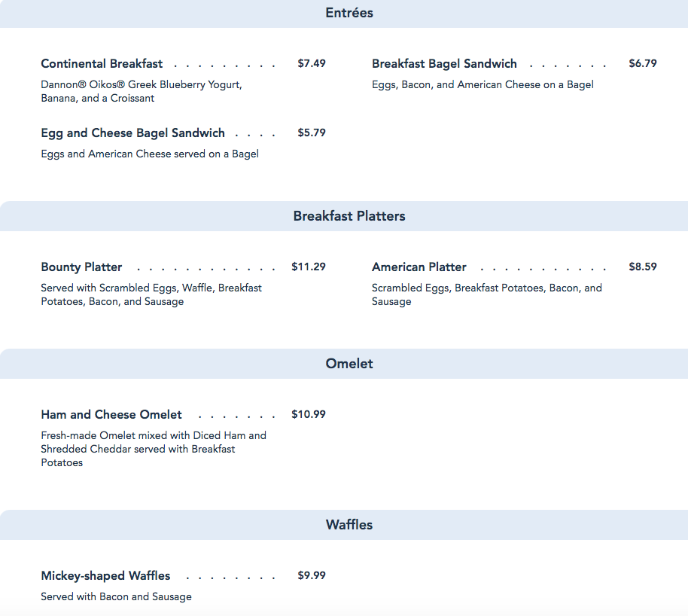Select the Continental Breakfast item title
This screenshot has height=616, width=688.
pos(102,64)
